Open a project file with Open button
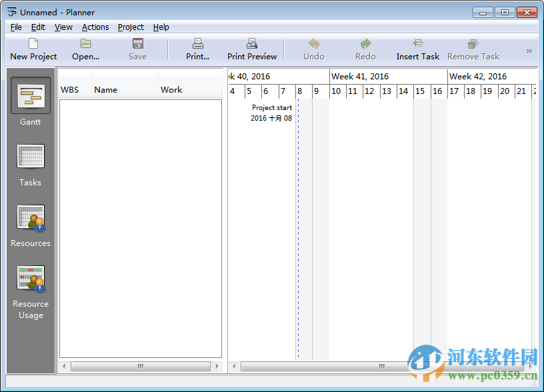The width and height of the screenshot is (544, 392). [x=85, y=48]
